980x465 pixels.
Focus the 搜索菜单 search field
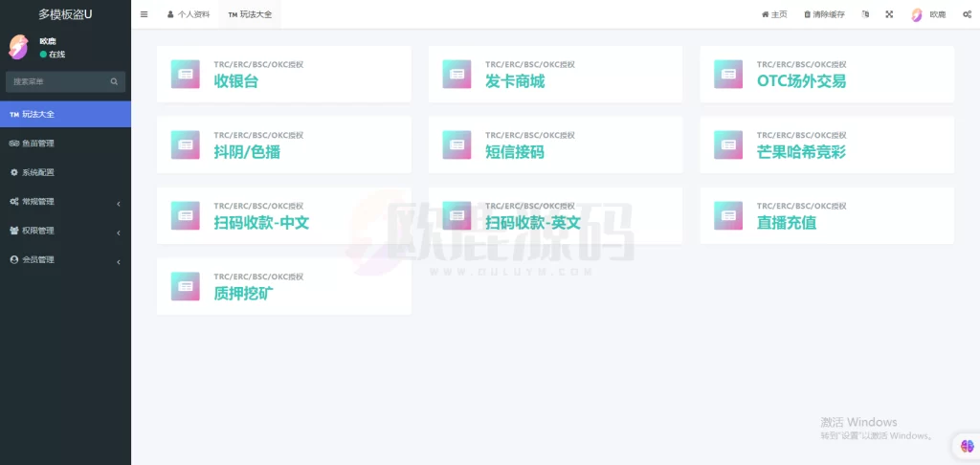(65, 81)
